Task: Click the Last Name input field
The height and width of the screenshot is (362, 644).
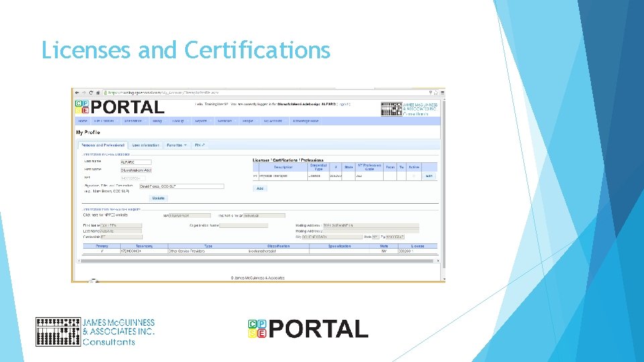Action: [136, 162]
